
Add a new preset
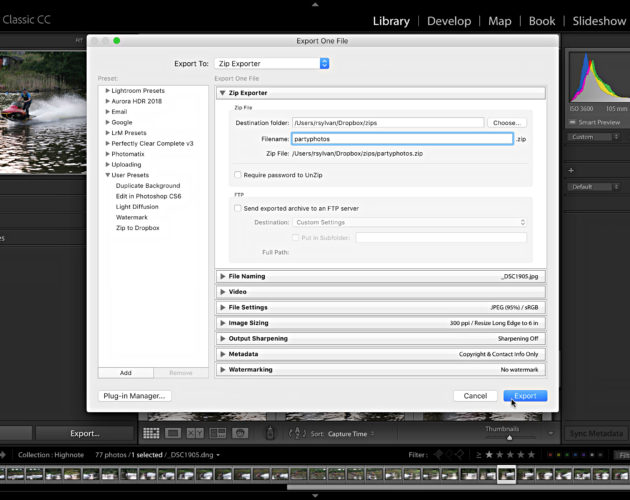125,373
